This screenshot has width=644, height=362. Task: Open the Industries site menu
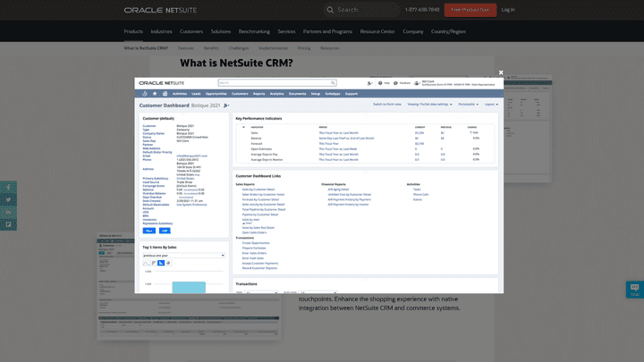click(x=161, y=31)
